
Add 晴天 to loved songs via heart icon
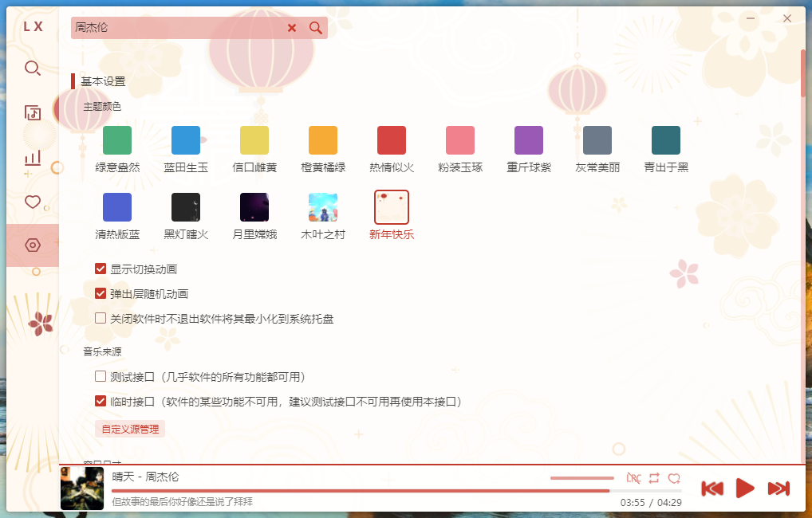[675, 478]
